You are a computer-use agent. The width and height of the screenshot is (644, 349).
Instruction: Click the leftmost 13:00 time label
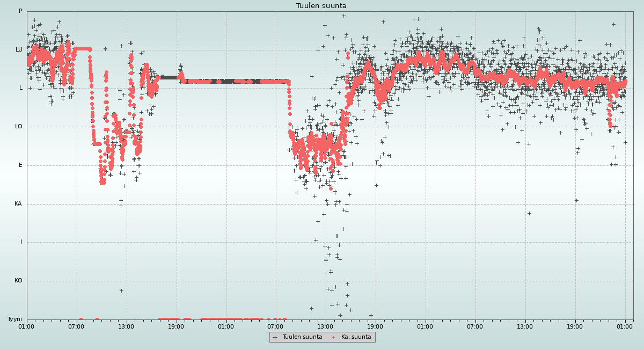127,326
